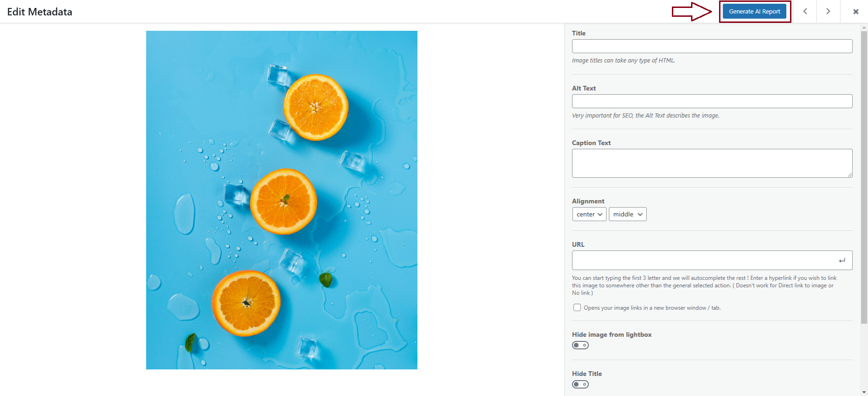The height and width of the screenshot is (396, 868).
Task: Open the center alignment dropdown
Action: 589,214
